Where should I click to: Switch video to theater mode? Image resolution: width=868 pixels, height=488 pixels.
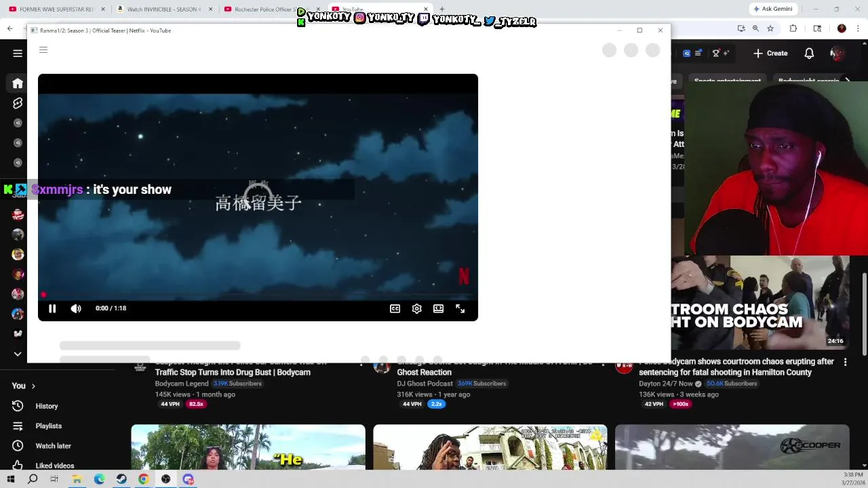[x=439, y=308]
